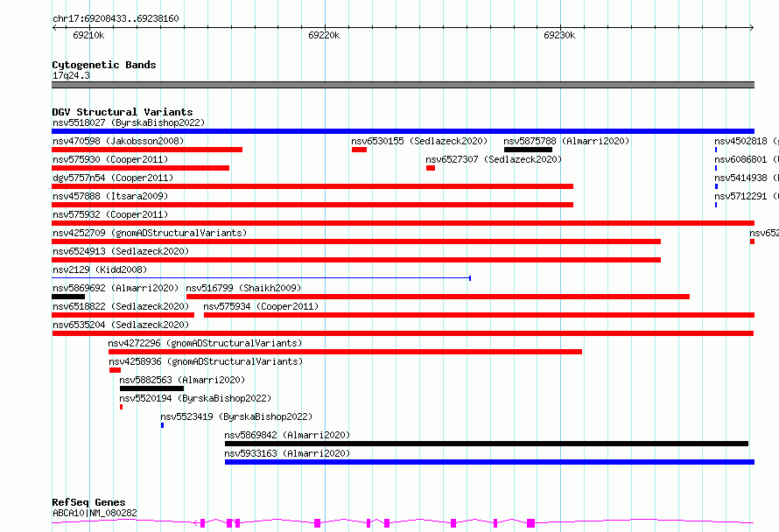Click the nsv5414938 label at right edge
The width and height of the screenshot is (779, 532).
(740, 178)
